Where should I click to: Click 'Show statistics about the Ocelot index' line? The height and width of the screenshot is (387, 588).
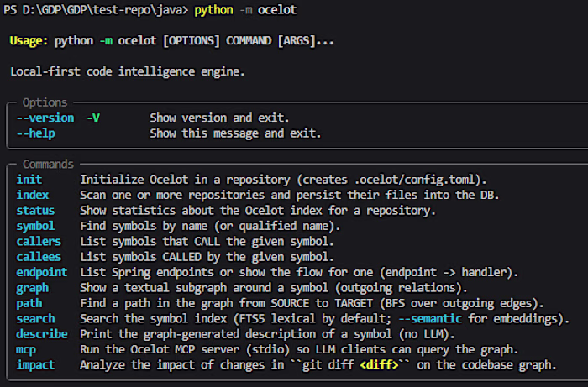(x=258, y=210)
